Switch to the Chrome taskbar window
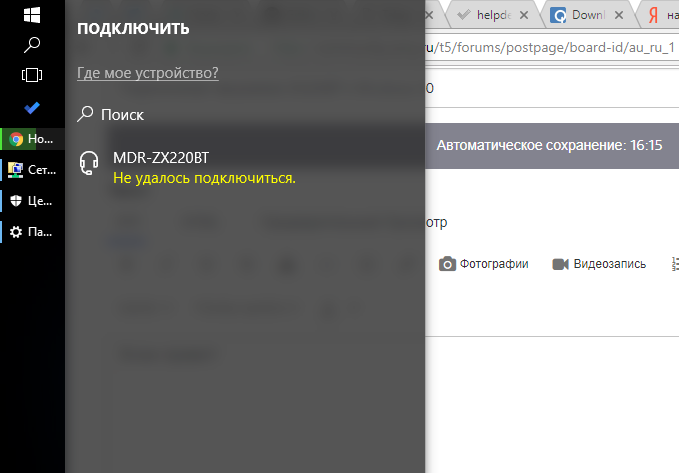 (32, 139)
